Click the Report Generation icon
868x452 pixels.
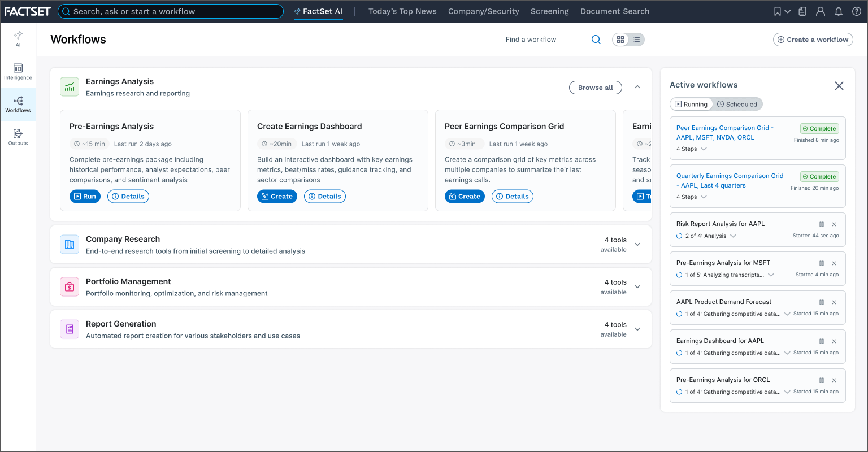point(70,329)
